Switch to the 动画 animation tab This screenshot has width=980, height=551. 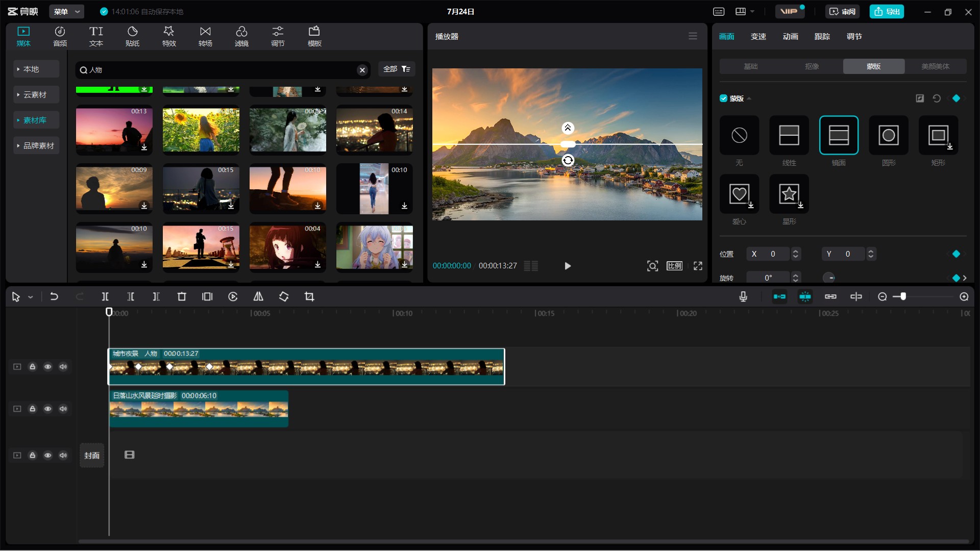click(790, 36)
